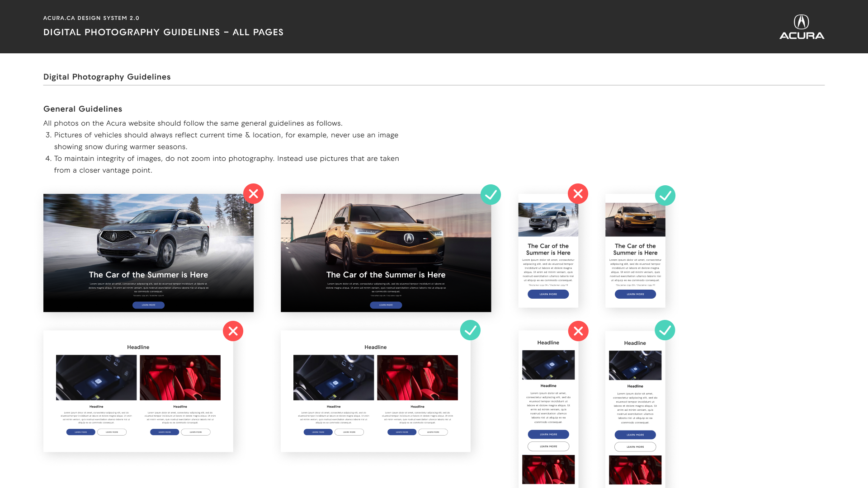Click the green checkmark on the approved mobile Headline card

point(665,330)
